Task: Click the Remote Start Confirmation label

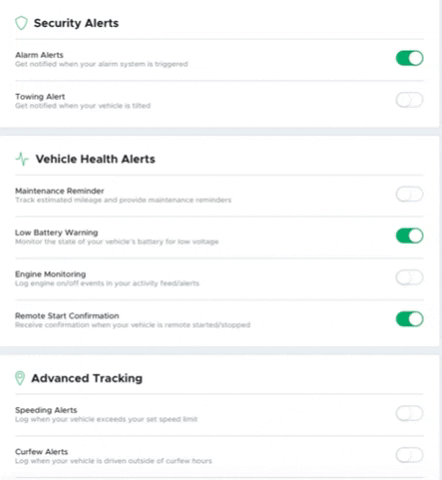Action: [67, 316]
